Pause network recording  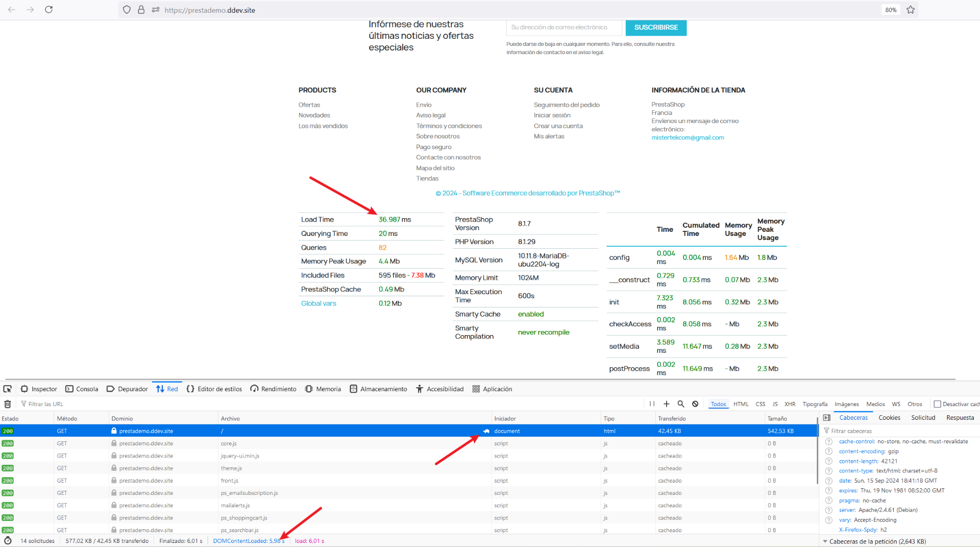click(x=652, y=404)
